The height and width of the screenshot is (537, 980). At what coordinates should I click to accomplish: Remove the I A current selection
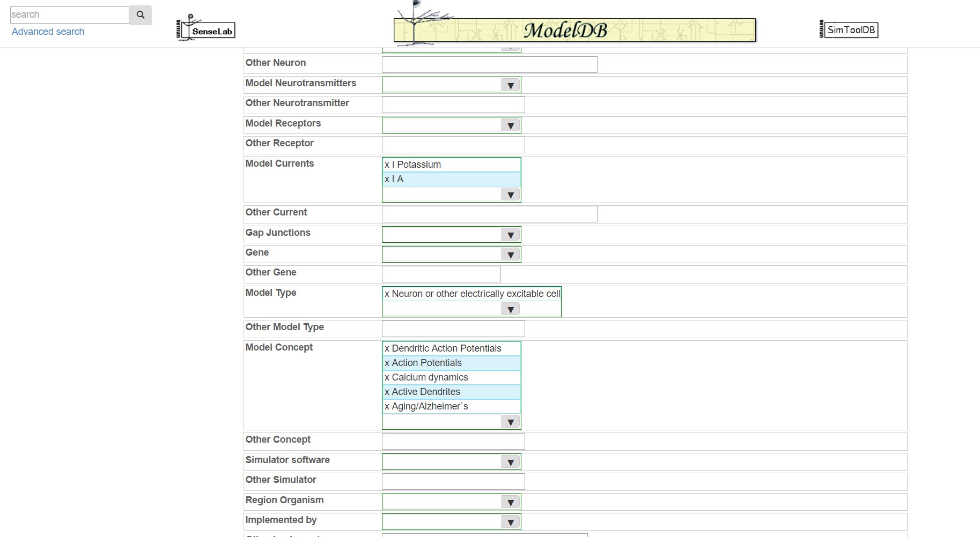coord(387,179)
